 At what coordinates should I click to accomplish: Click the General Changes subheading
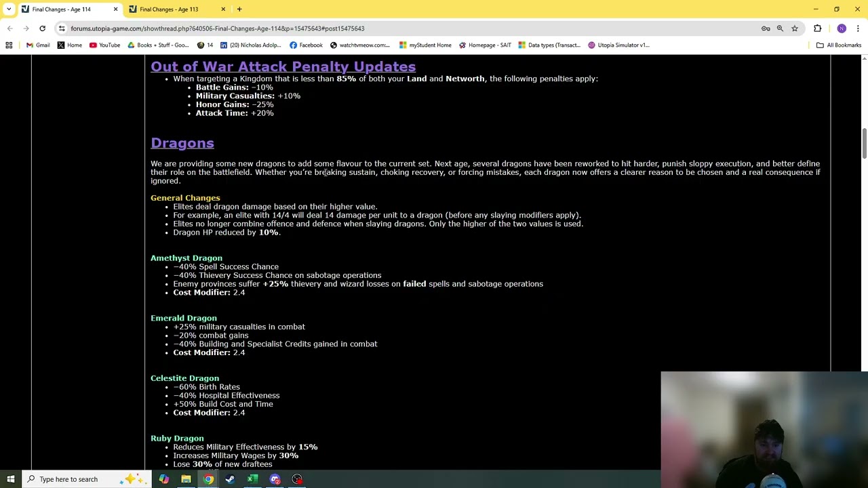tap(185, 198)
